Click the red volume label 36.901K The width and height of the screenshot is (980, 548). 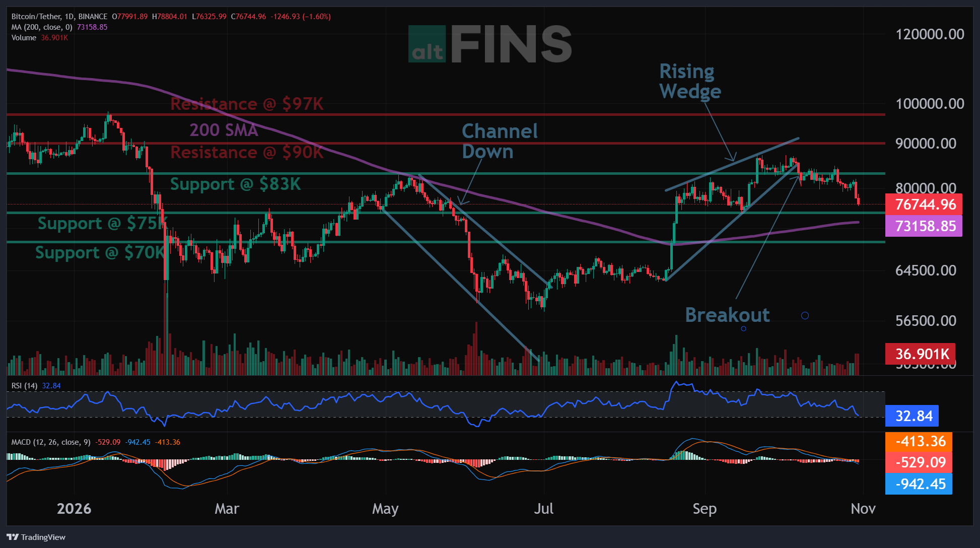[x=921, y=354]
